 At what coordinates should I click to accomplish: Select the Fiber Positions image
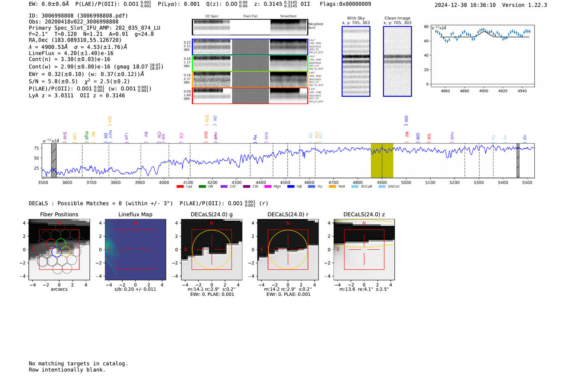tap(59, 250)
